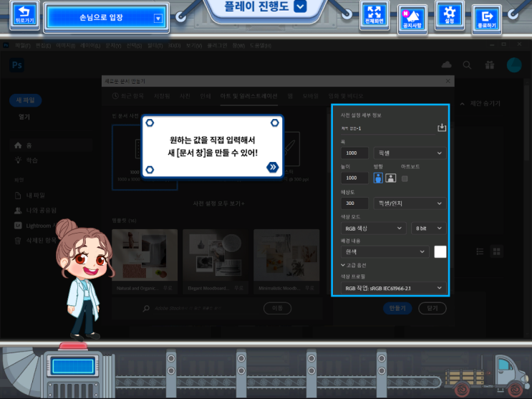The height and width of the screenshot is (399, 532).
Task: Click 사전 설정 모두 보기+ link
Action: pyautogui.click(x=218, y=203)
